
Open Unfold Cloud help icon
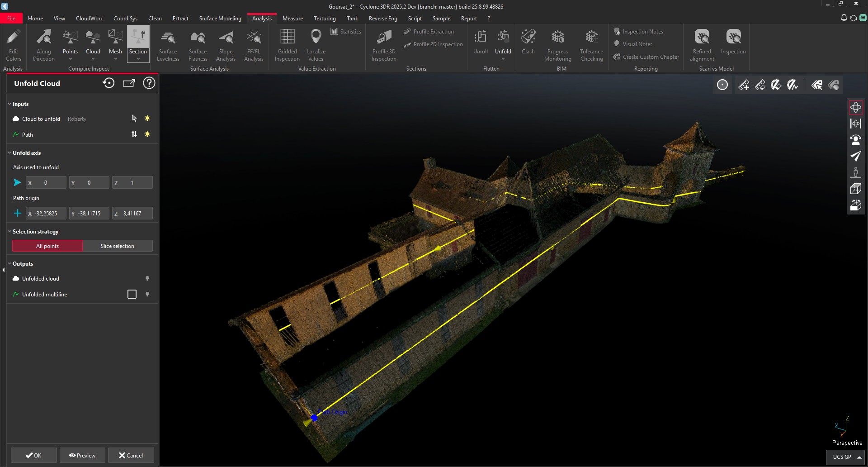click(x=149, y=83)
